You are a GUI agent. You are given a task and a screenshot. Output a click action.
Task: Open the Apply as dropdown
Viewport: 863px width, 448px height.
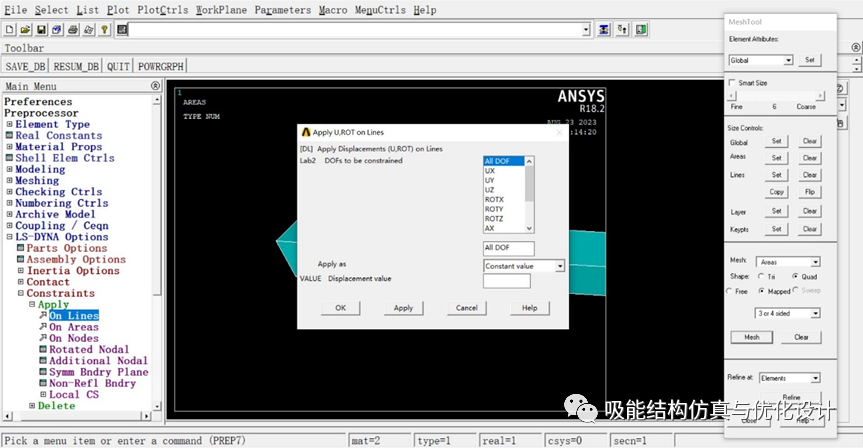[x=560, y=266]
